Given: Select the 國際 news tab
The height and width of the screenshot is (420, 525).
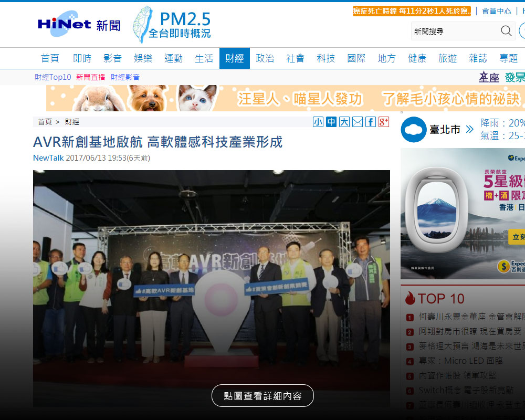Looking at the screenshot, I should [x=356, y=58].
